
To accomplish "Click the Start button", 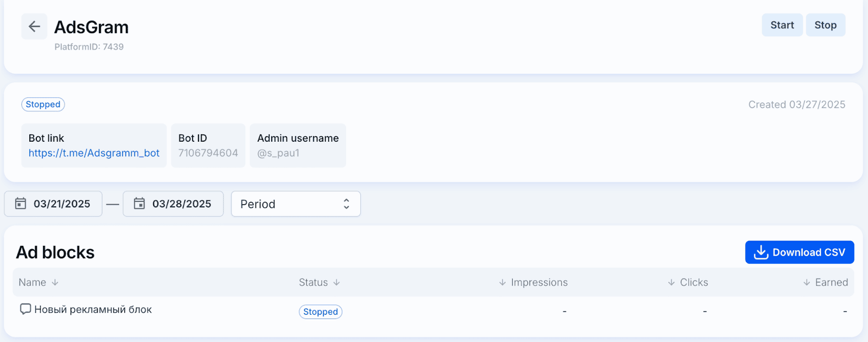I will 782,25.
